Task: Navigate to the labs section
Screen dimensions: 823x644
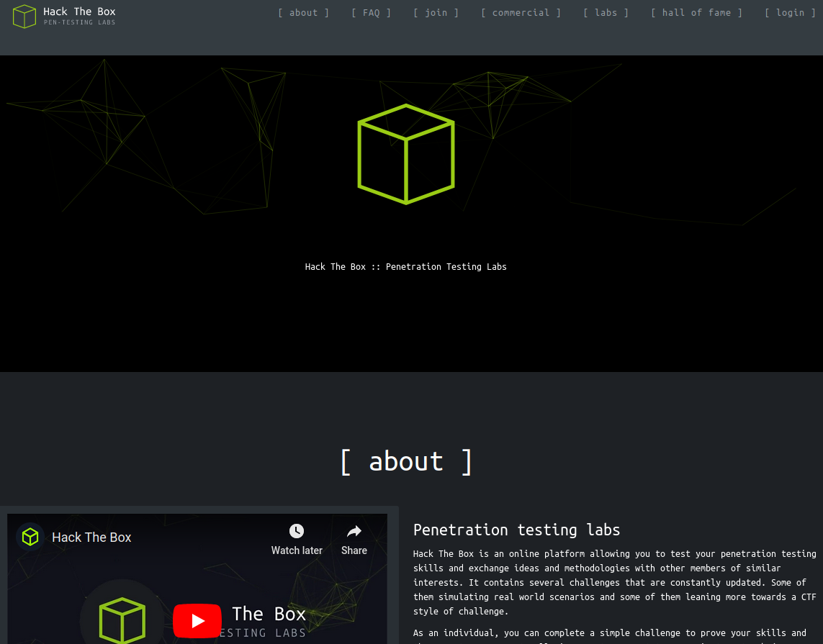Action: coord(606,12)
